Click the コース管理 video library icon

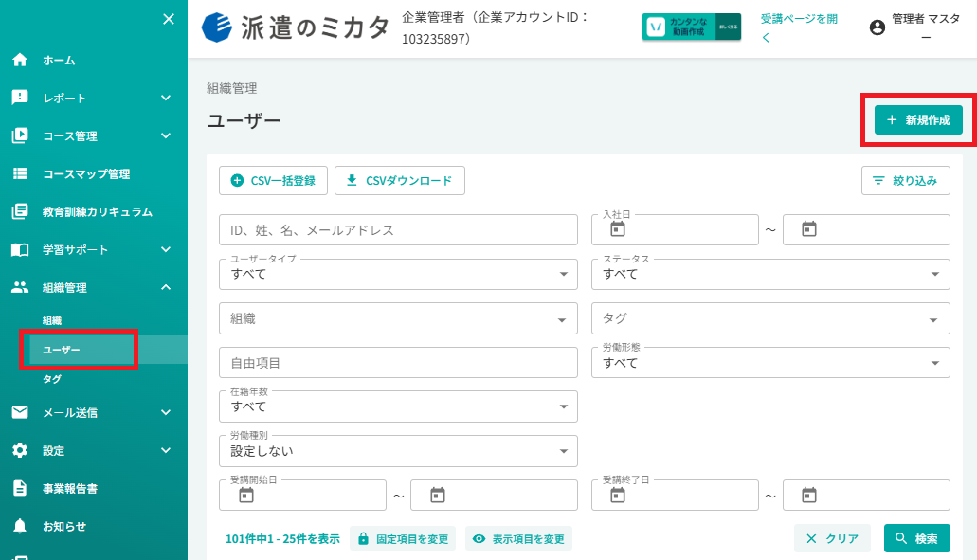tap(20, 135)
